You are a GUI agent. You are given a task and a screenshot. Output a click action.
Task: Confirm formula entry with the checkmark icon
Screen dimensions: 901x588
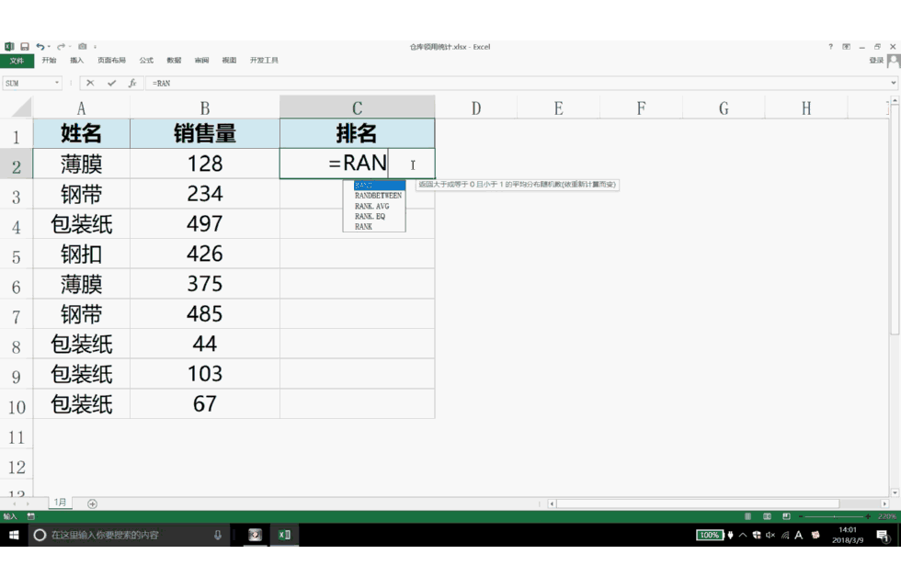point(111,83)
